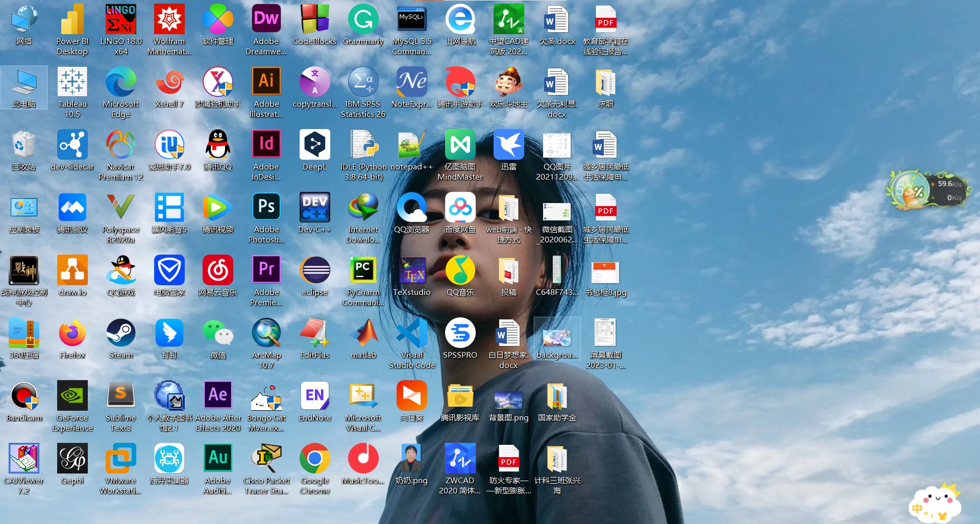The image size is (980, 524).
Task: Open QQ音乐 music icon
Action: [x=460, y=270]
